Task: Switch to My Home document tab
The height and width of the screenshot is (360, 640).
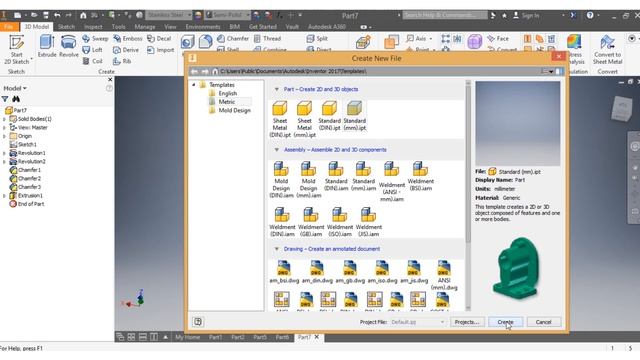Action: click(x=188, y=337)
